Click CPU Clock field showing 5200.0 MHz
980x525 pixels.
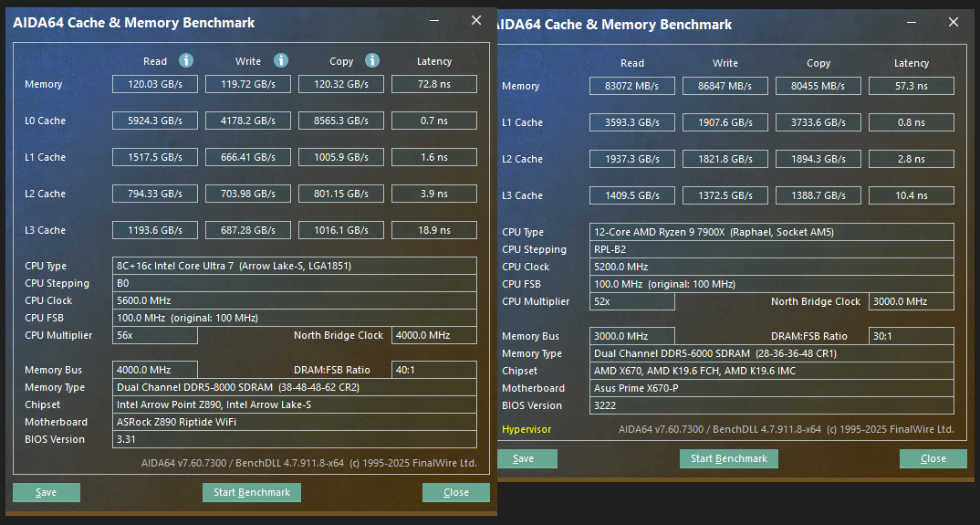pos(772,267)
